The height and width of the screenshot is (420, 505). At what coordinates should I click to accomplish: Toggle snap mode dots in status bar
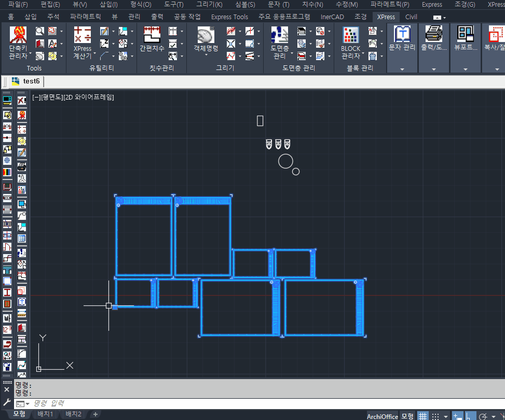(435, 416)
